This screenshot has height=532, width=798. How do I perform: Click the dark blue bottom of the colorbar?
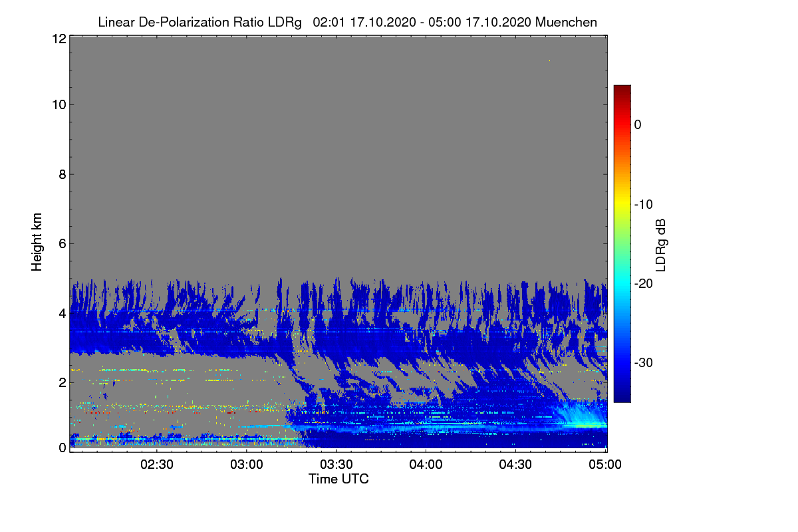coord(622,397)
